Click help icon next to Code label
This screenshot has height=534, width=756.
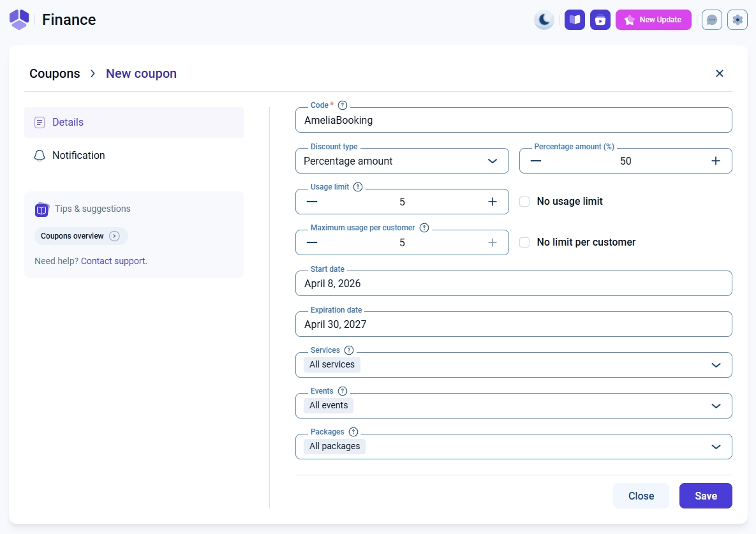click(x=343, y=105)
